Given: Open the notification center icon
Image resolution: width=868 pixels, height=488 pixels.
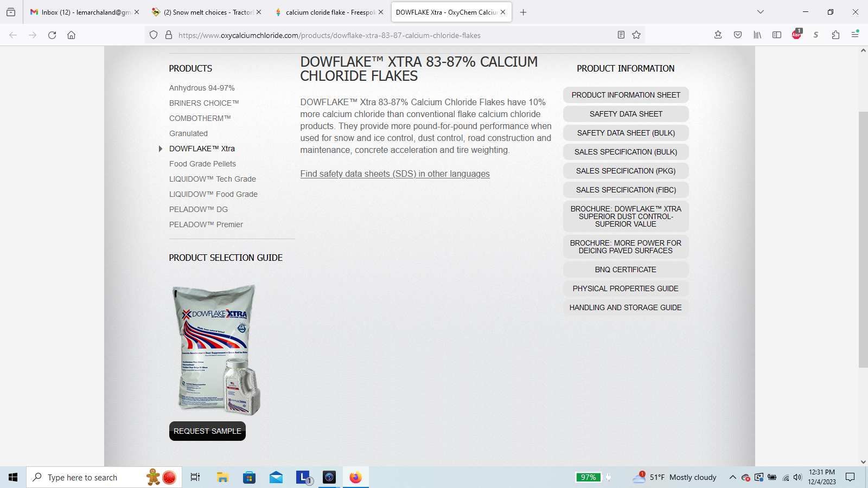Looking at the screenshot, I should [x=850, y=477].
